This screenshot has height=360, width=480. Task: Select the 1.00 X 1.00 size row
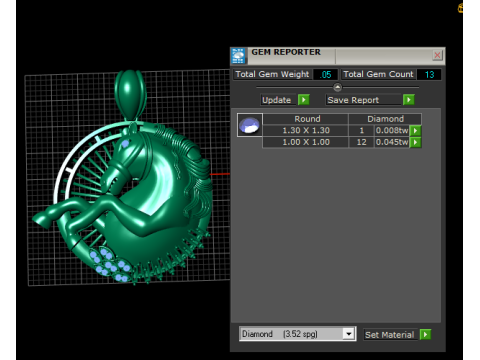[x=306, y=142]
